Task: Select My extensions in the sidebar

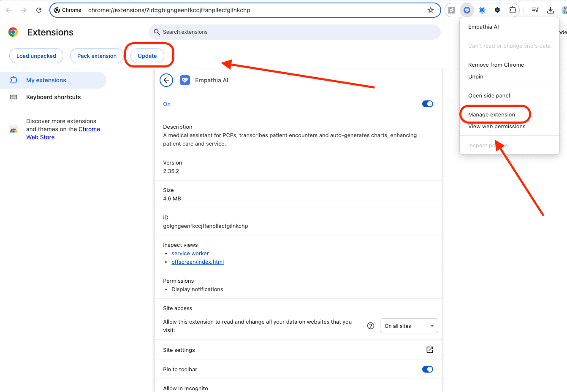Action: click(x=53, y=80)
